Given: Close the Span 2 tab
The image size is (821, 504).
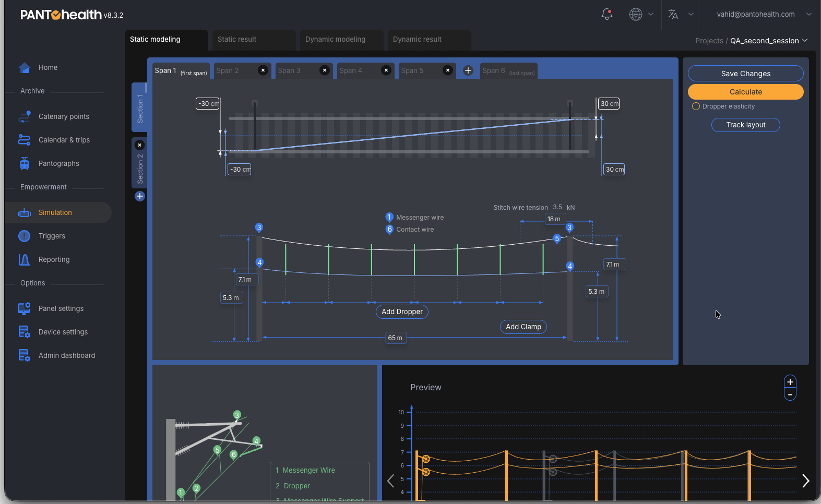Looking at the screenshot, I should pos(263,70).
